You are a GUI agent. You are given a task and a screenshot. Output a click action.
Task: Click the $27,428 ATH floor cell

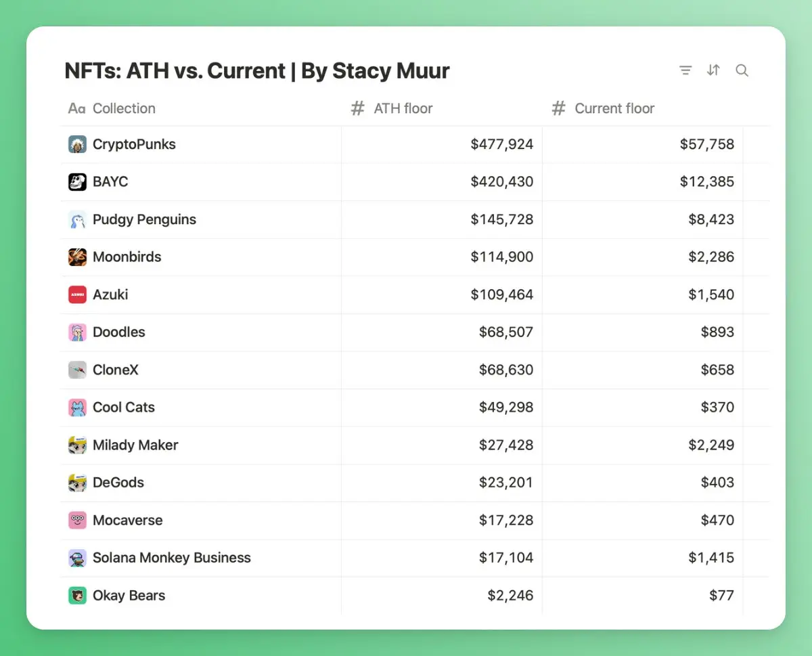pos(442,445)
